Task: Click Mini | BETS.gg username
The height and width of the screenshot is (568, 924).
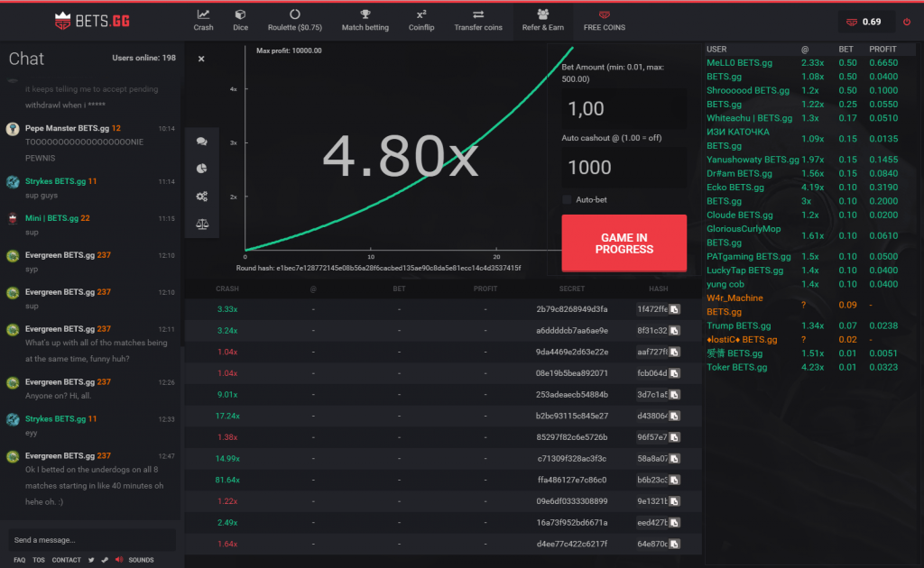Action: (x=51, y=218)
